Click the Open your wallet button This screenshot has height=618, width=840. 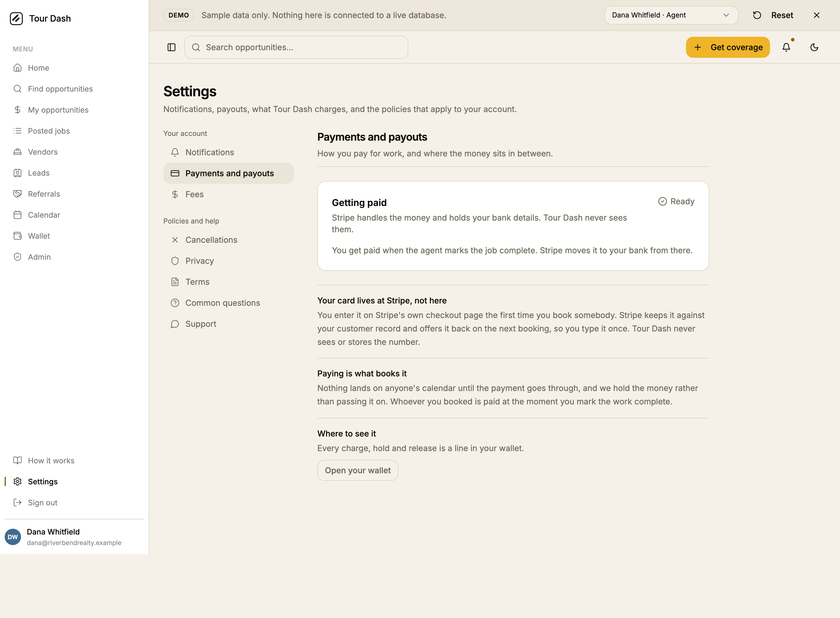pos(358,470)
